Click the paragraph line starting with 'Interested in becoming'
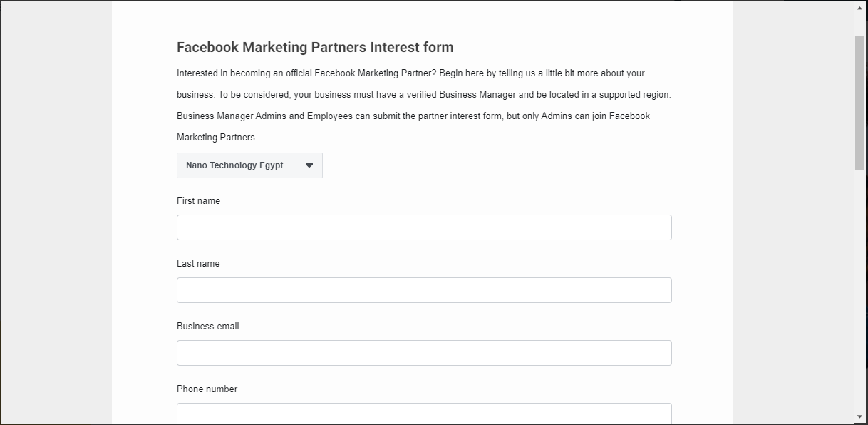The image size is (868, 425). tap(410, 73)
